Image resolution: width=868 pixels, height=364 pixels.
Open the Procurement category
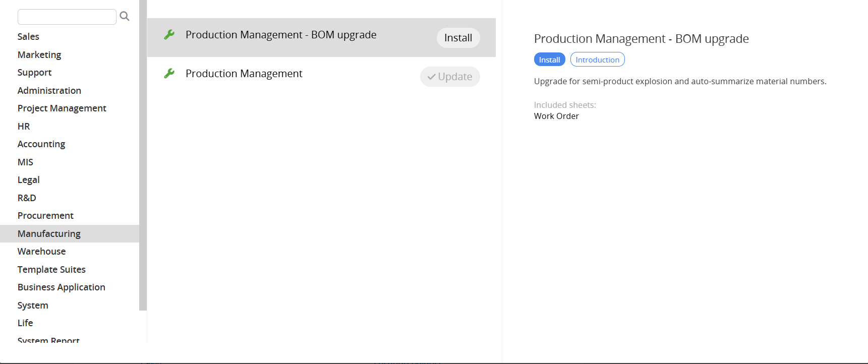tap(45, 216)
